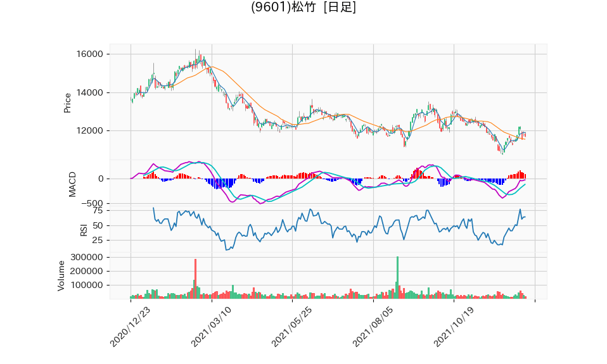Click the 200000 volume axis label
607x364 pixels.
(87, 271)
